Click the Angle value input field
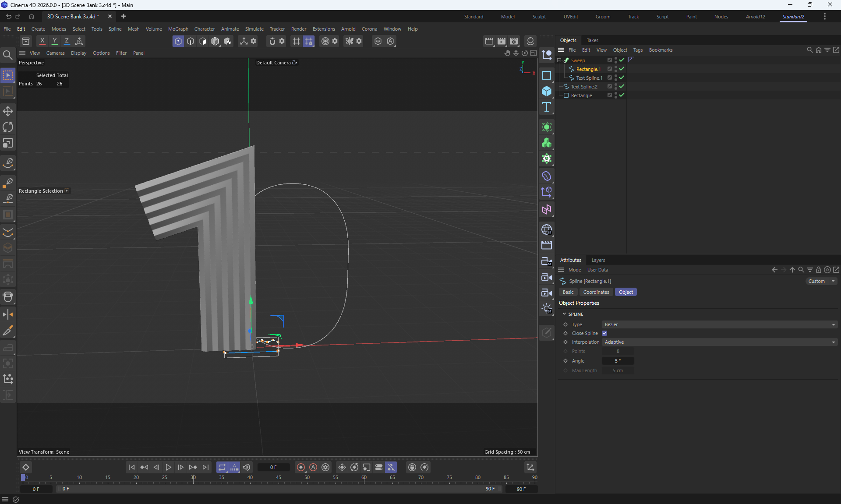841x504 pixels. (618, 361)
